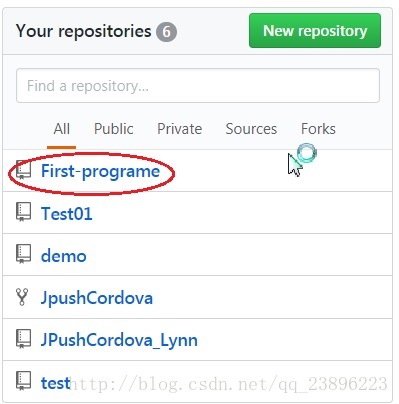Click the fork icon beside JpushCordova
The width and height of the screenshot is (399, 404).
[22, 297]
